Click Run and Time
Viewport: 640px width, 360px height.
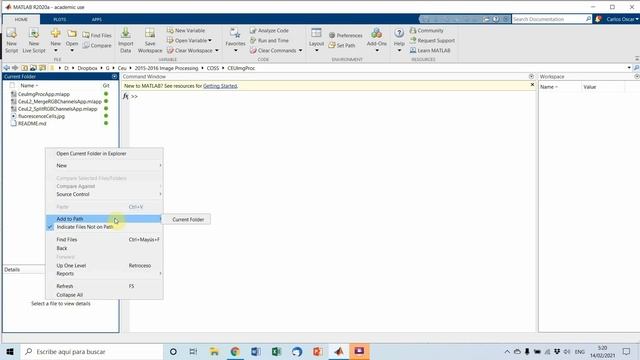pyautogui.click(x=269, y=40)
